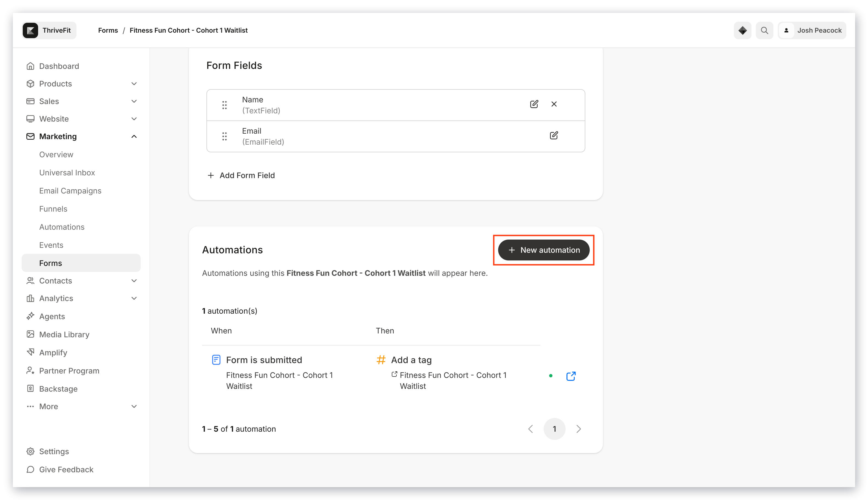This screenshot has height=500, width=868.
Task: Remove the Name form field
Action: pyautogui.click(x=554, y=104)
